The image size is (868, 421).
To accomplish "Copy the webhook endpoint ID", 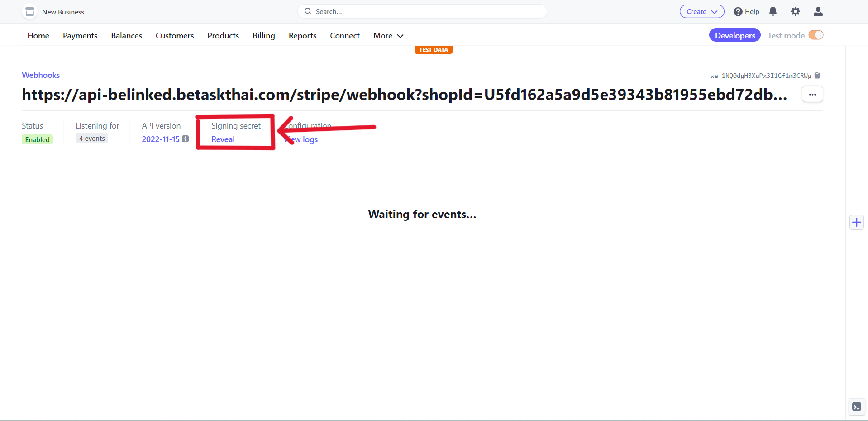I will [817, 76].
